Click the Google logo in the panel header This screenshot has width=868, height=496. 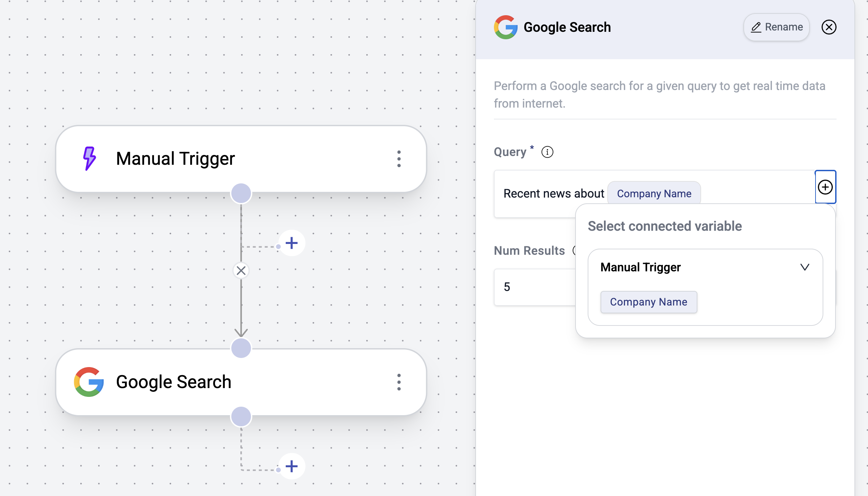click(506, 27)
